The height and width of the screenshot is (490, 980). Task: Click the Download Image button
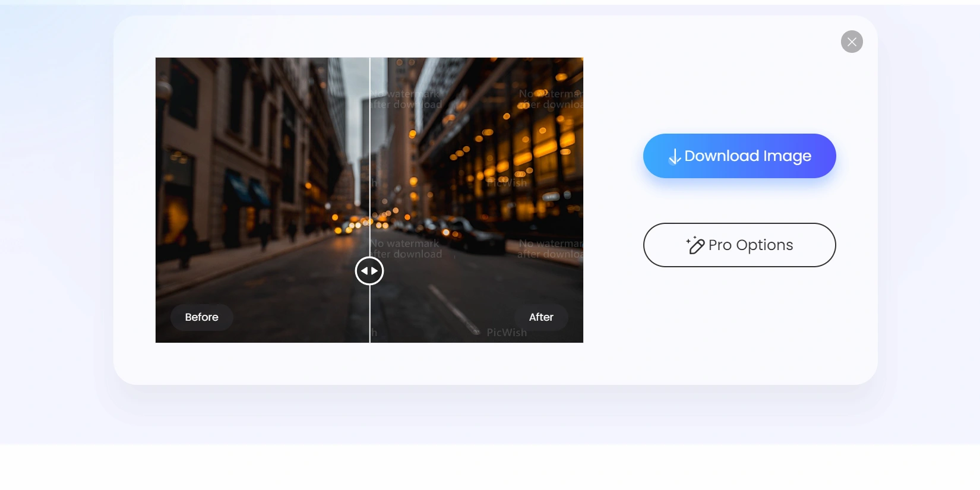[739, 156]
